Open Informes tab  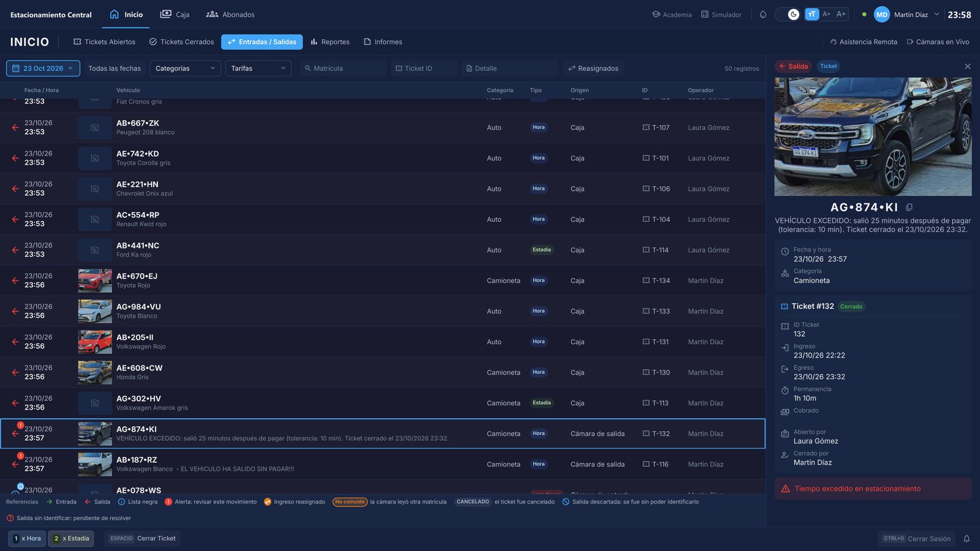tap(383, 42)
